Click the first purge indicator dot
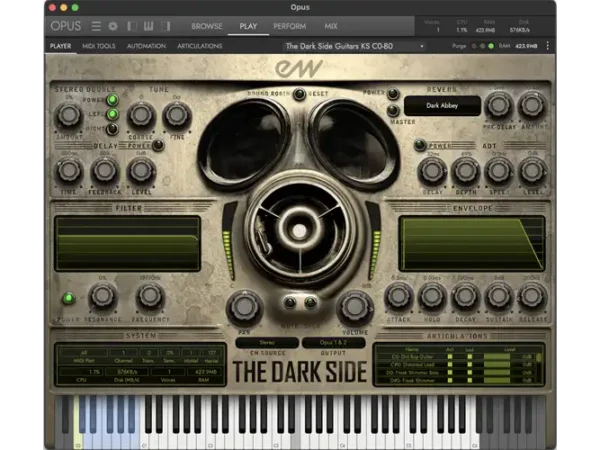Screen dimensions: 600x450 point(474,46)
